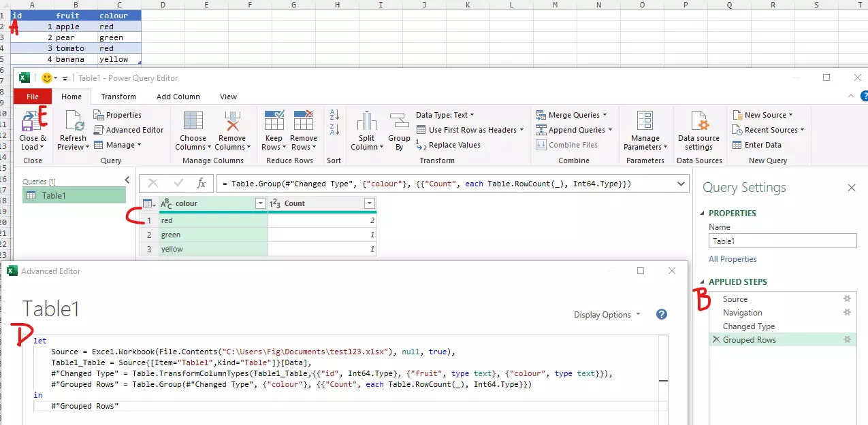Switch to the Transform tab
The image size is (868, 425).
(118, 97)
